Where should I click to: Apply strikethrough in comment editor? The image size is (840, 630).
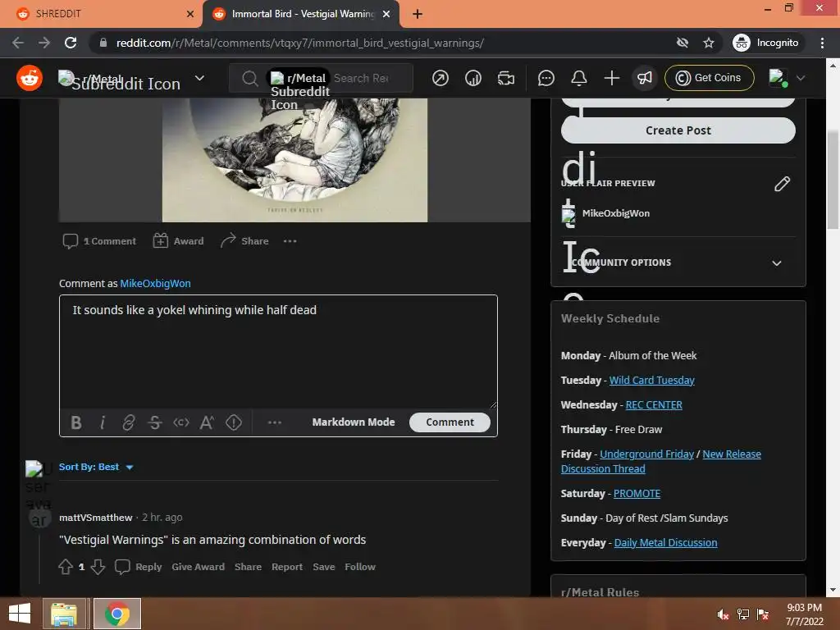pos(155,422)
